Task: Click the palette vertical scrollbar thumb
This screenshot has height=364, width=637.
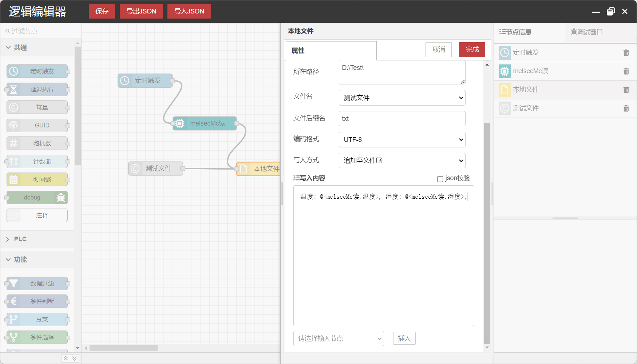Action: tap(78, 106)
